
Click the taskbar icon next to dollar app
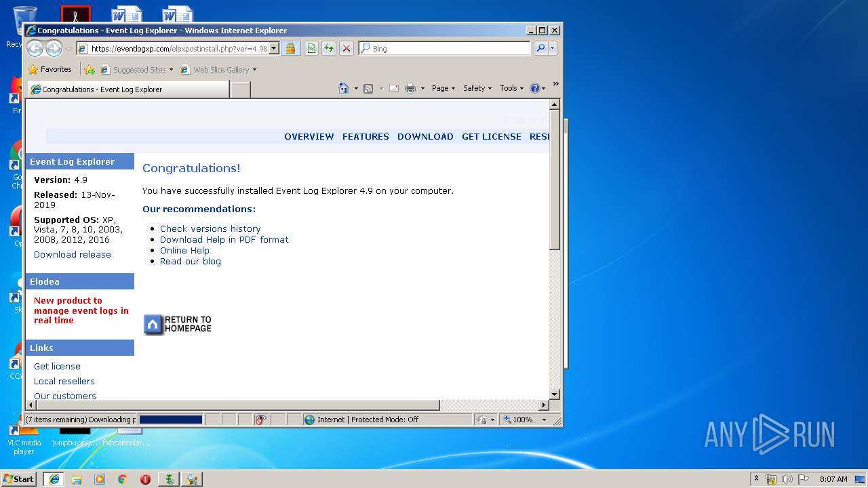click(x=192, y=479)
